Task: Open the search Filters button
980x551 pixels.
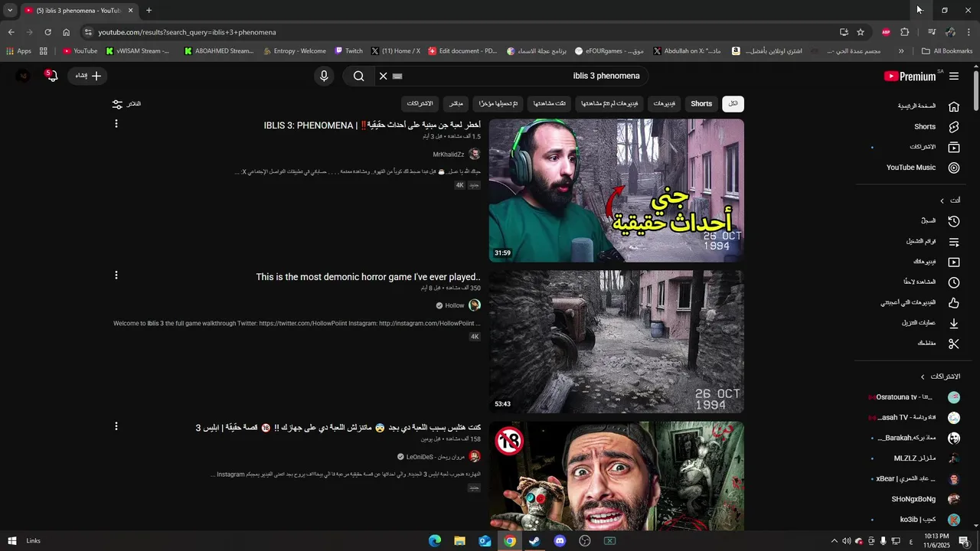Action: pyautogui.click(x=126, y=104)
